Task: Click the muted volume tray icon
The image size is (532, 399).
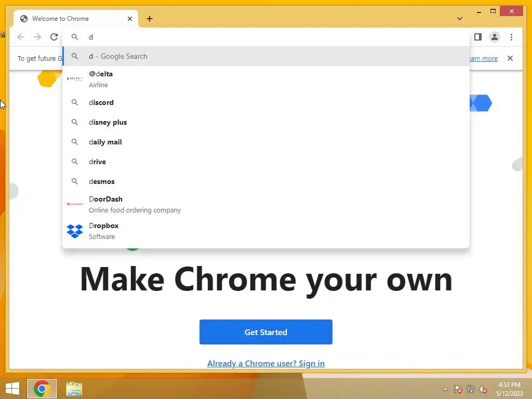Action: pyautogui.click(x=483, y=389)
